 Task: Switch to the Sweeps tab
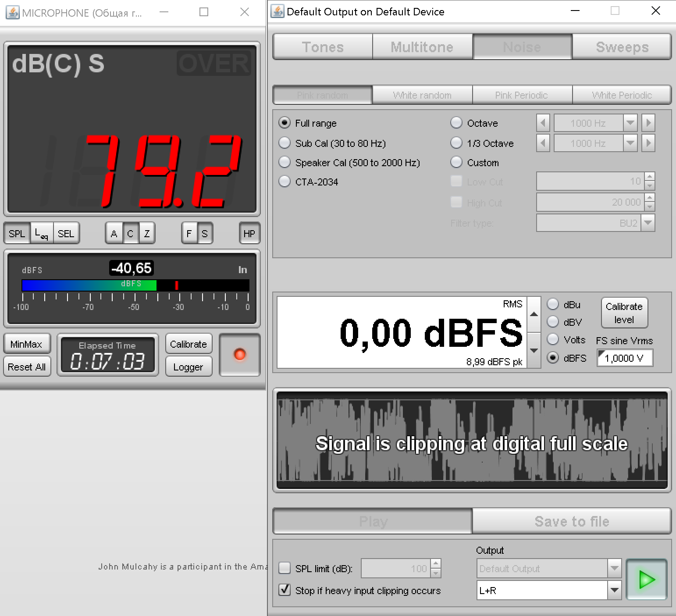(x=622, y=47)
